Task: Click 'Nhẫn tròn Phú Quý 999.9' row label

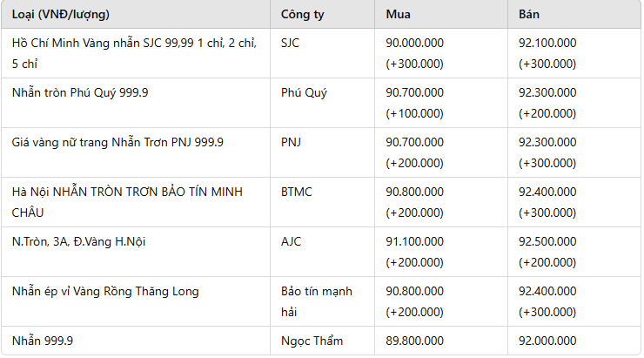Action: pos(80,91)
